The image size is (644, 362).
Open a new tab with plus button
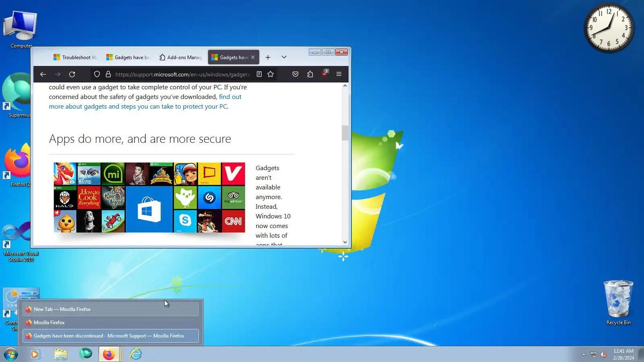point(268,58)
